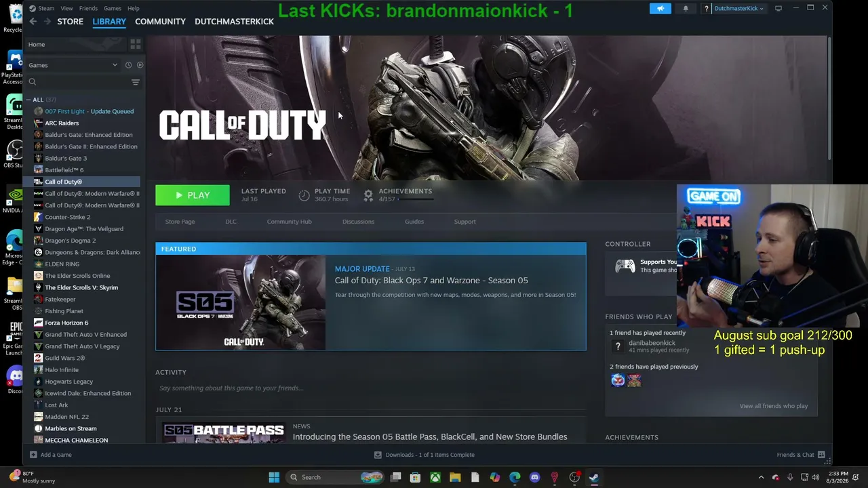Select Hogwarts Legacy in the library

click(x=68, y=382)
